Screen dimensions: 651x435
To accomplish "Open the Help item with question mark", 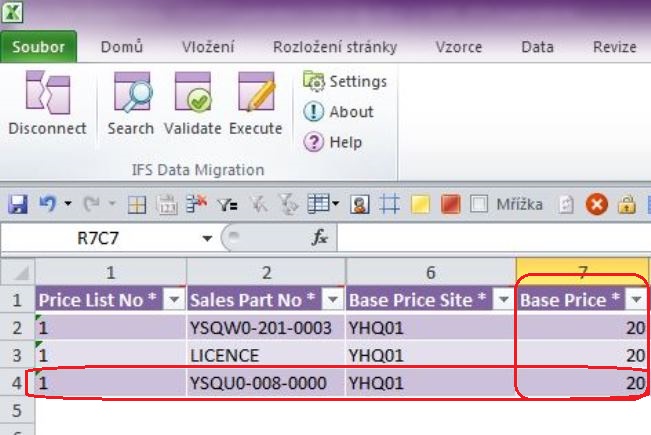I will click(333, 142).
